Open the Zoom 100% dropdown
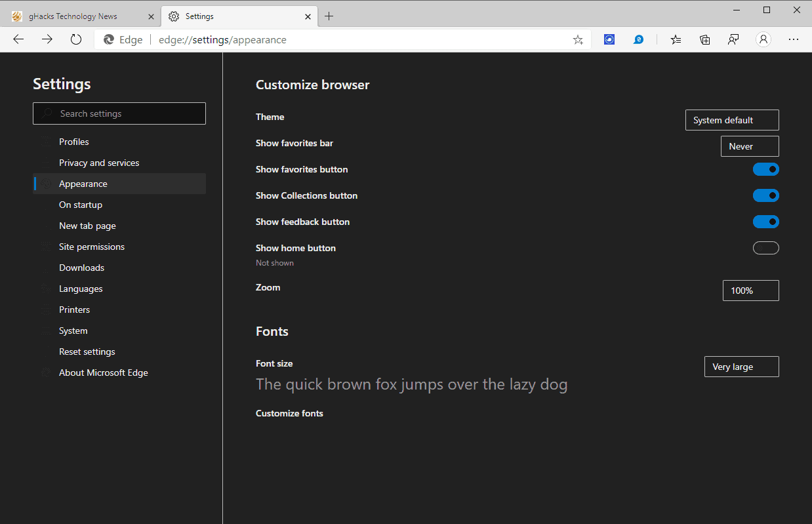The width and height of the screenshot is (812, 524). tap(751, 291)
